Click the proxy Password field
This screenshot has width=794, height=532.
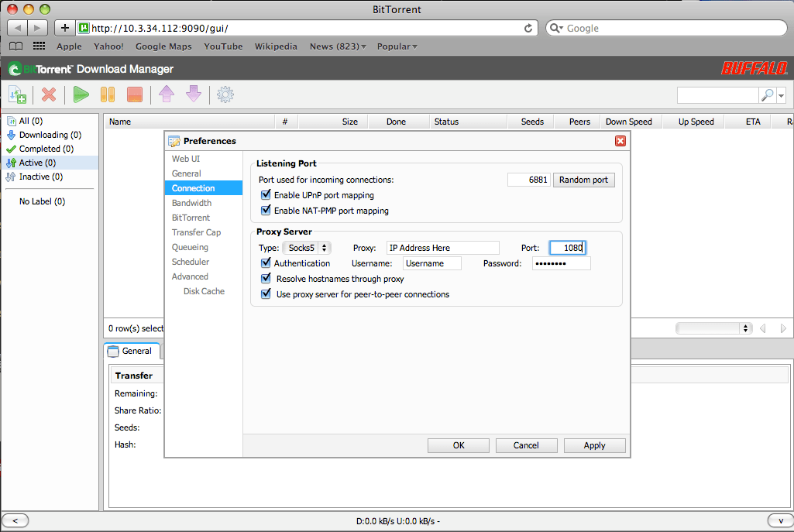coord(561,263)
